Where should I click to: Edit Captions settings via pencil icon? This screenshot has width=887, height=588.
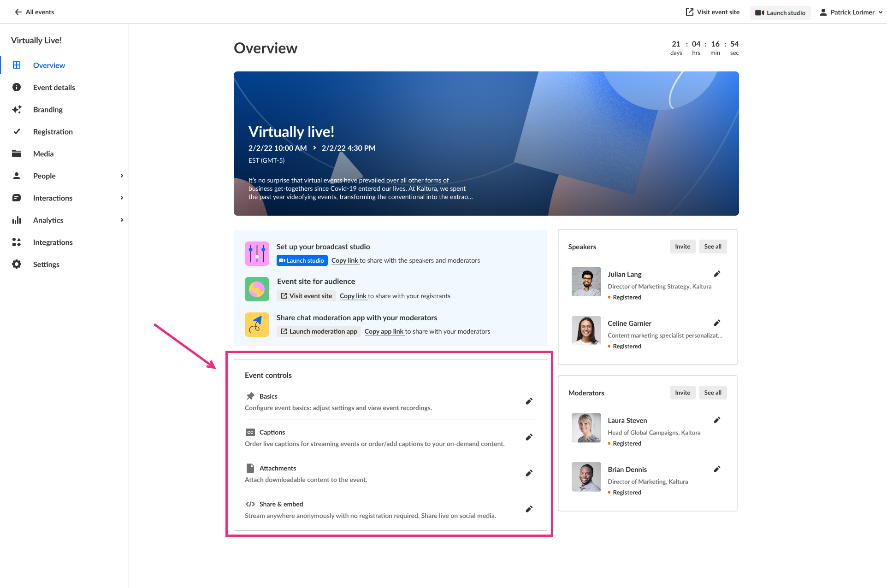[529, 437]
